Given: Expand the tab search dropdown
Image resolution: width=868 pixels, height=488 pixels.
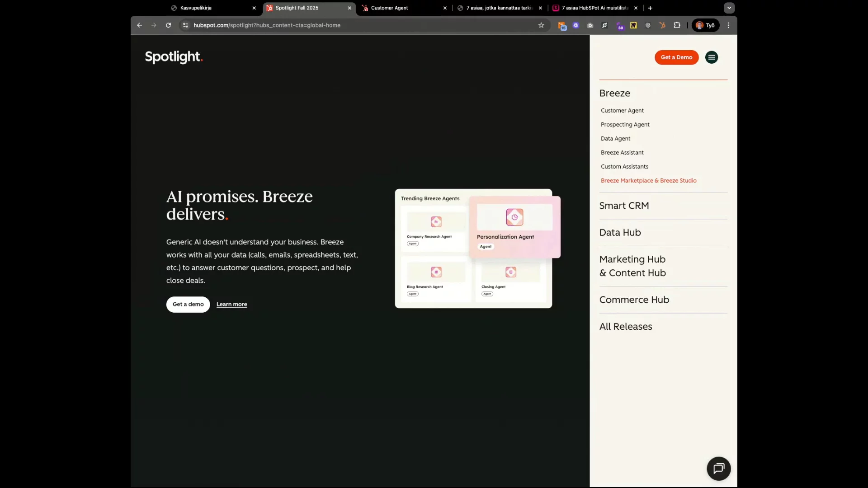Looking at the screenshot, I should coord(729,8).
